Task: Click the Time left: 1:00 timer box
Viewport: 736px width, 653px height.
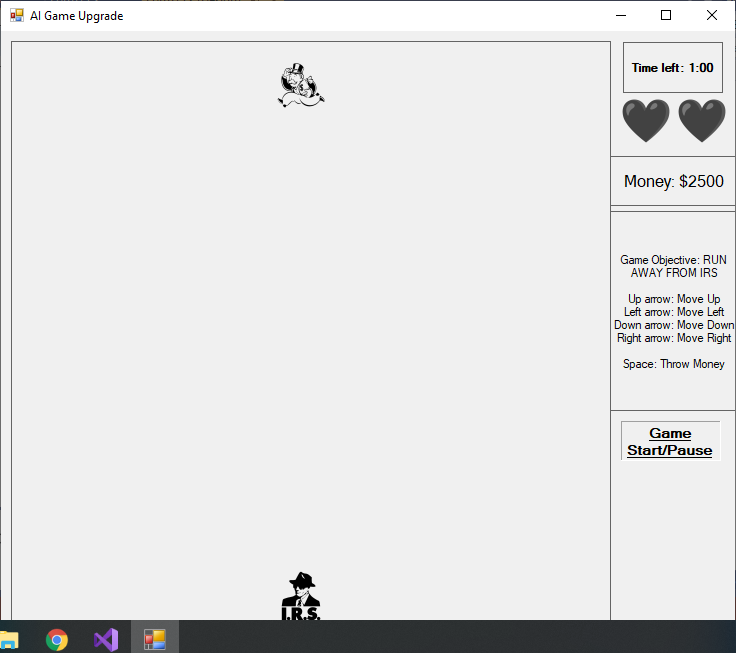Action: tap(673, 68)
